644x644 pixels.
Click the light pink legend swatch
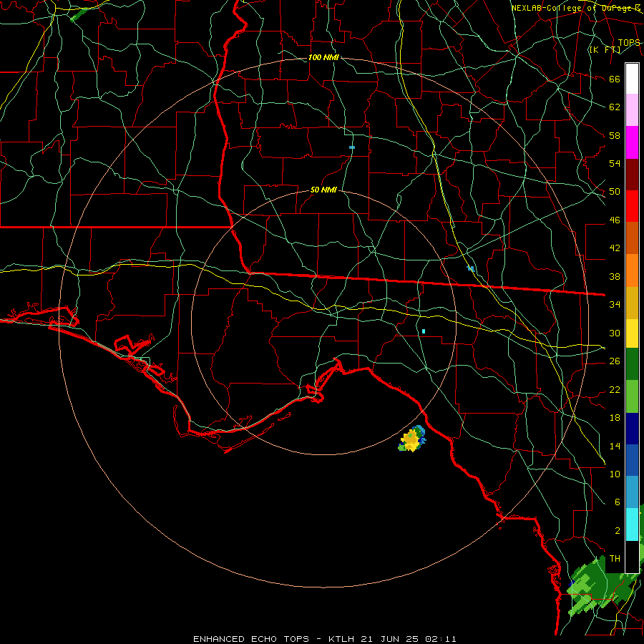pyautogui.click(x=632, y=109)
